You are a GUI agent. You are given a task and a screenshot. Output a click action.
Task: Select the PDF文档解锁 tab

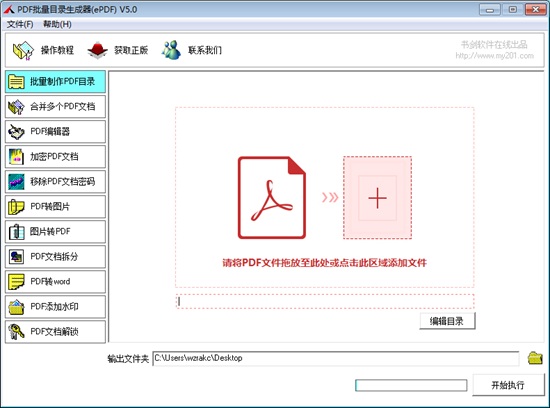click(55, 332)
